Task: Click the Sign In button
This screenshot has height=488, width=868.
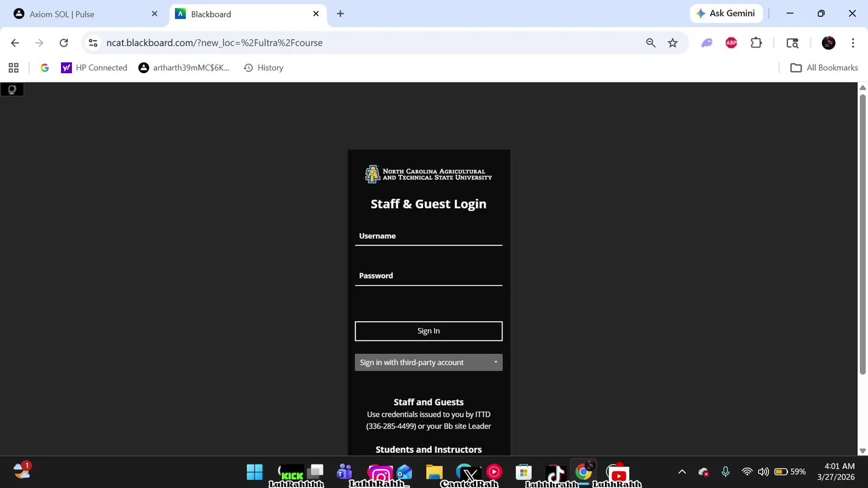Action: point(429,331)
